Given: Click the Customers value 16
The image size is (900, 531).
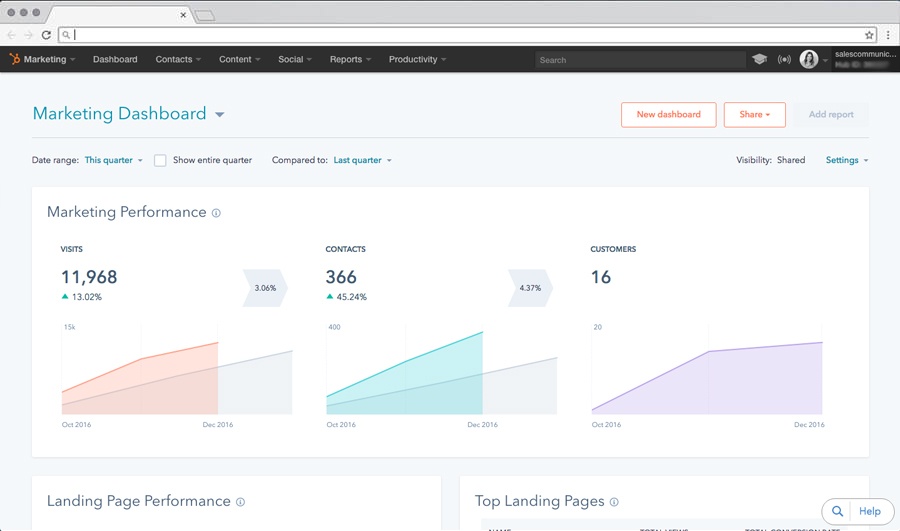Looking at the screenshot, I should [x=601, y=277].
